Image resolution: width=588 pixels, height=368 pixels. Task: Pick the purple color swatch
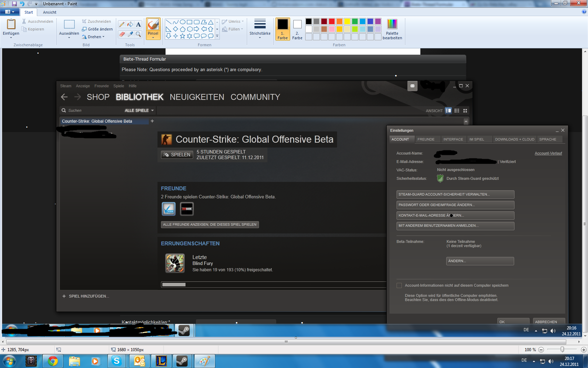pyautogui.click(x=378, y=21)
